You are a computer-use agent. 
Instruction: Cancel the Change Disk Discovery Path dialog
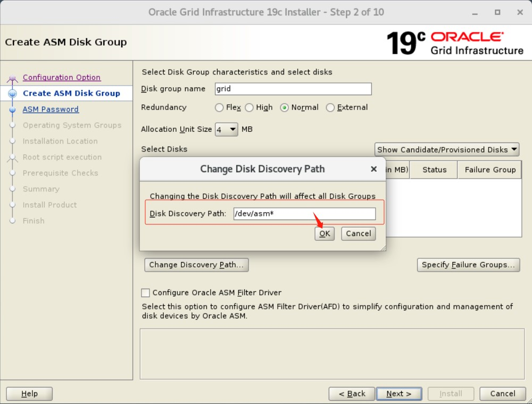tap(358, 233)
